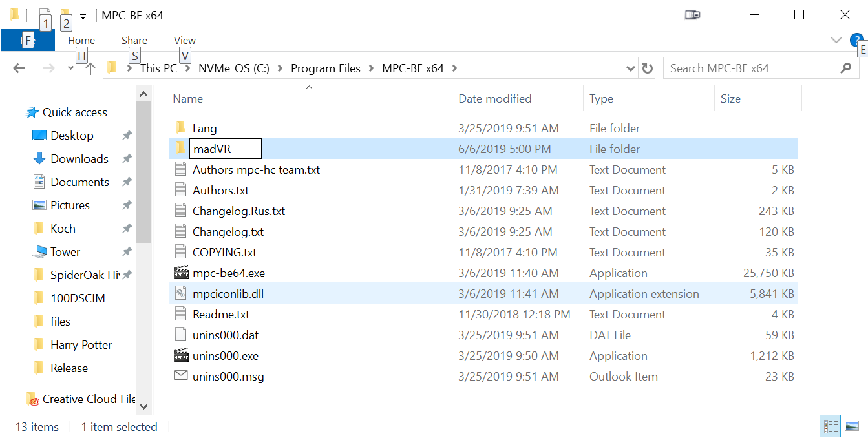
Task: Refresh the current folder view
Action: click(647, 68)
